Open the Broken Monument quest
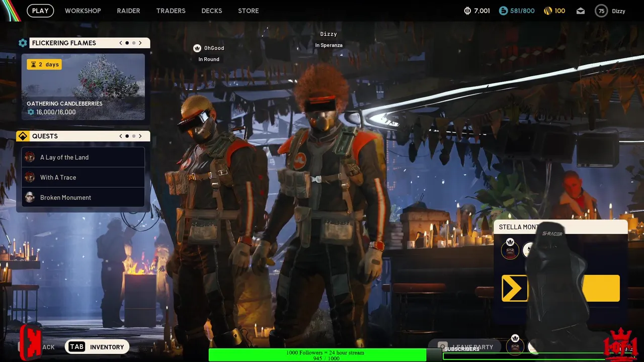This screenshot has width=644, height=362. pos(83,198)
